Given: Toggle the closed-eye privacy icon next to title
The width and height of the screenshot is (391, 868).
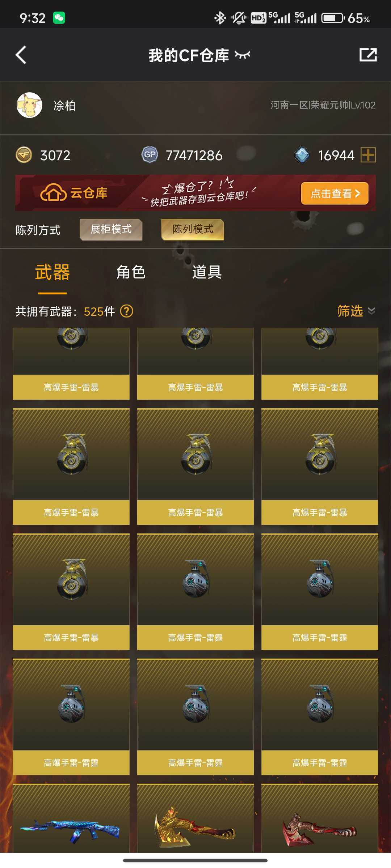Looking at the screenshot, I should click(x=242, y=55).
